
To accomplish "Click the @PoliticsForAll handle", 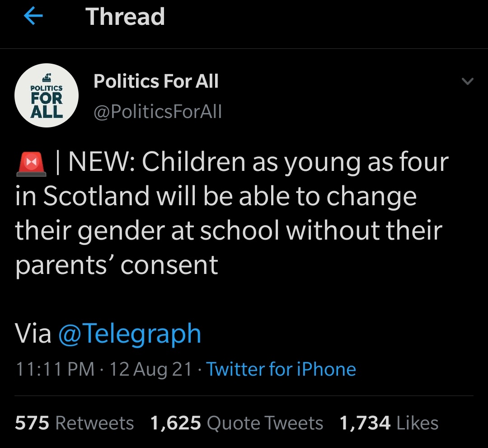I will (x=157, y=112).
